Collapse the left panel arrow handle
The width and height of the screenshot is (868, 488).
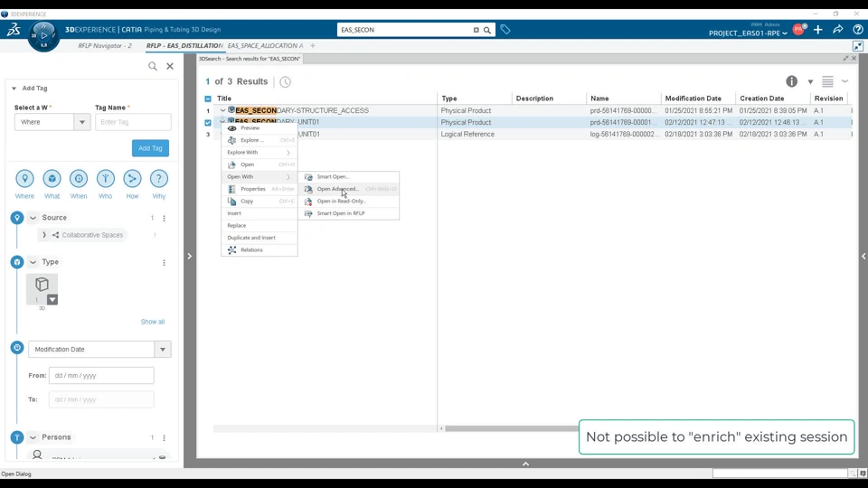(x=189, y=256)
